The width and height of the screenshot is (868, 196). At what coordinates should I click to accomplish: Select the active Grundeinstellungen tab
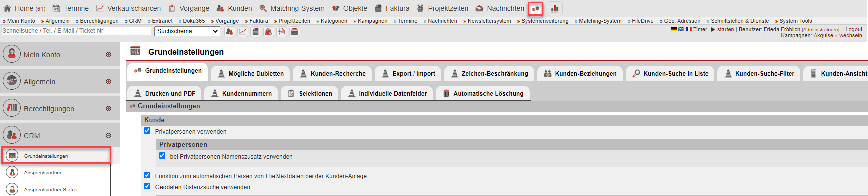point(167,71)
